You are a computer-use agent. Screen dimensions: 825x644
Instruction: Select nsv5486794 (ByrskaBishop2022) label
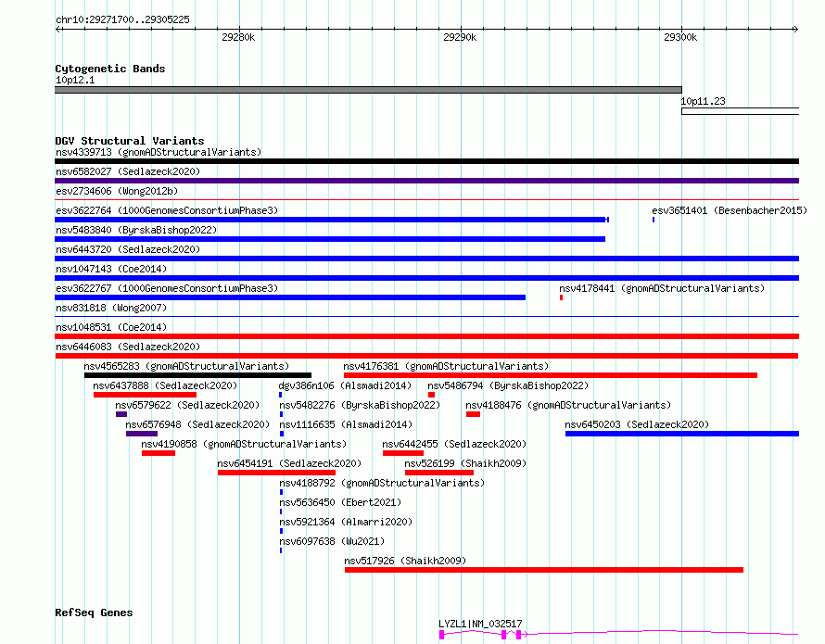point(508,385)
